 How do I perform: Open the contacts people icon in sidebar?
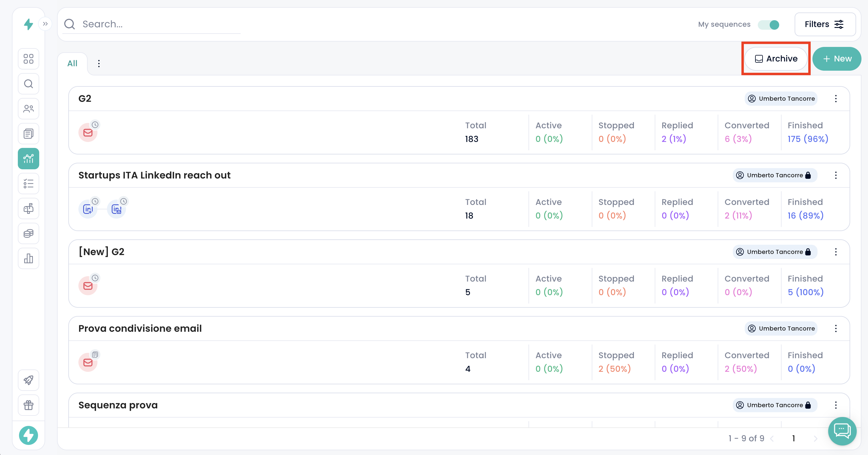[x=28, y=109]
